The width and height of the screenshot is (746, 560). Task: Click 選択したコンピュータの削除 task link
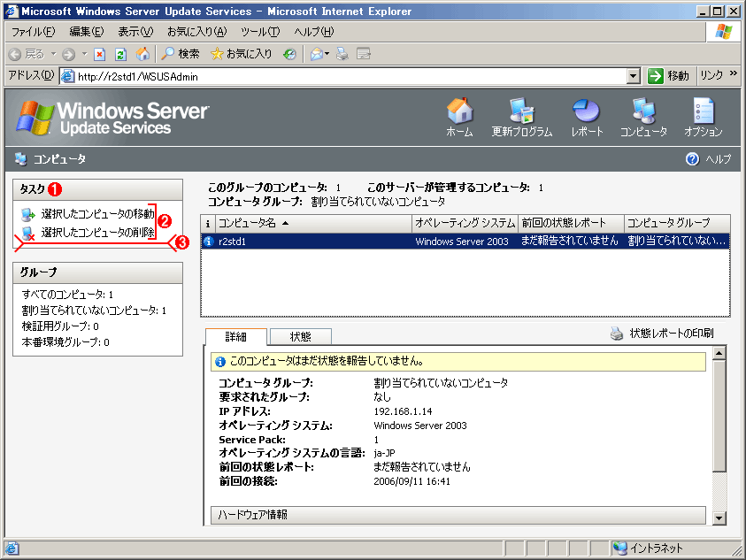tap(98, 233)
